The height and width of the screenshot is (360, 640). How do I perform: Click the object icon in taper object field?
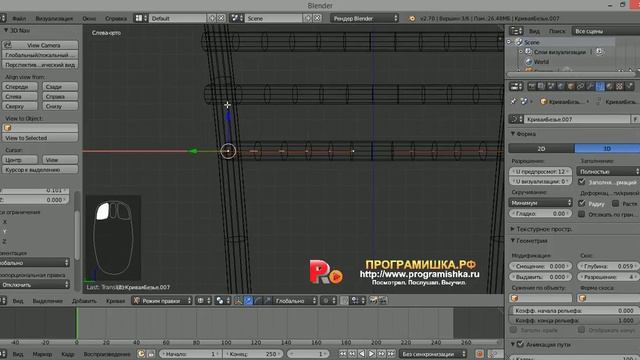click(515, 298)
